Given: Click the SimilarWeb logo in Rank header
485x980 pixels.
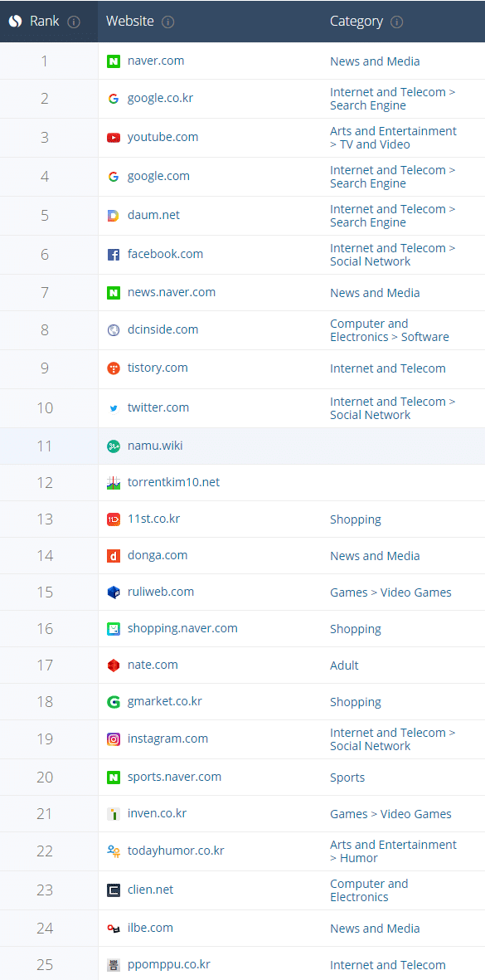Looking at the screenshot, I should click(x=16, y=22).
